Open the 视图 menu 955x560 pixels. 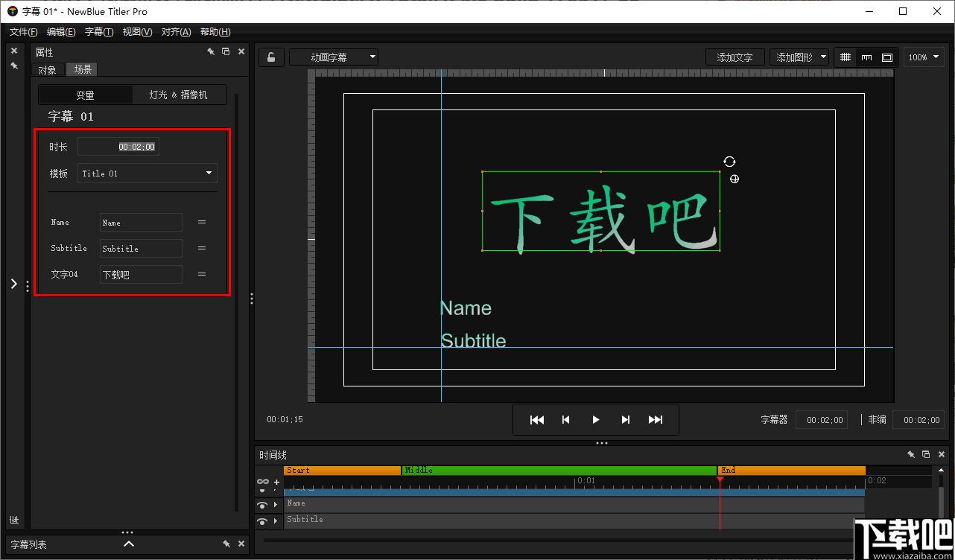point(137,31)
